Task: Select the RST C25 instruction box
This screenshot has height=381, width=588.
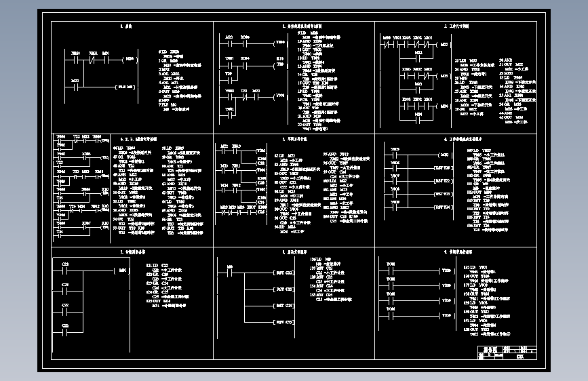Action: click(x=284, y=322)
